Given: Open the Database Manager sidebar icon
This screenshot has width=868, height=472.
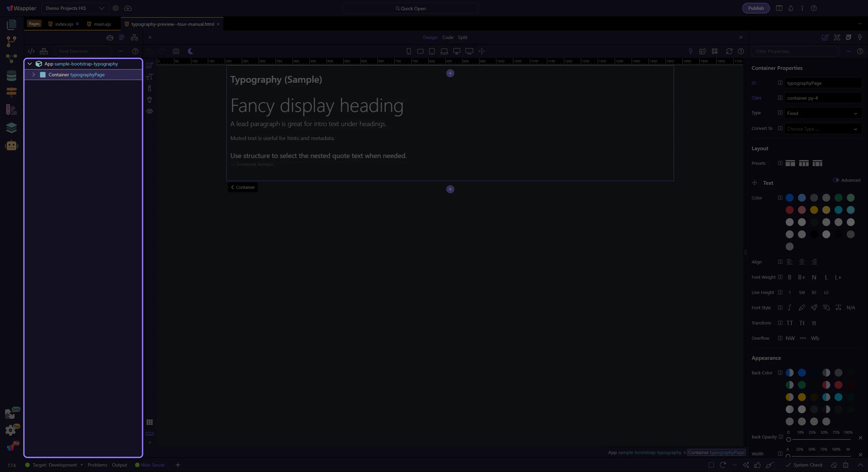Looking at the screenshot, I should click(12, 76).
